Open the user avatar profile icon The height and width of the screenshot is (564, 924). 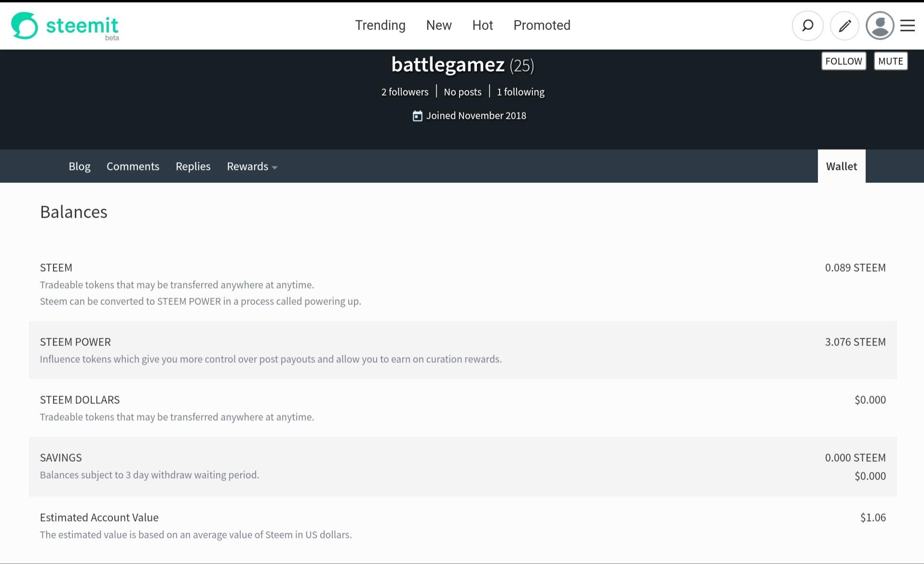[880, 26]
